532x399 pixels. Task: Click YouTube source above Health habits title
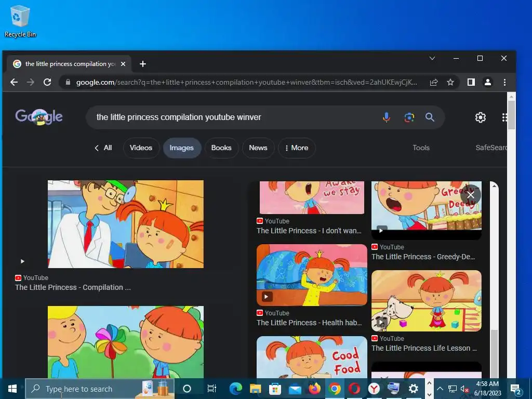(273, 313)
